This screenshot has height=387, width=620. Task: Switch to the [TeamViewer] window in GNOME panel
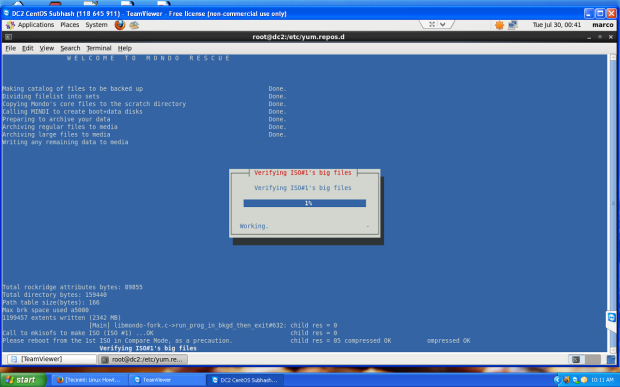tap(51, 359)
